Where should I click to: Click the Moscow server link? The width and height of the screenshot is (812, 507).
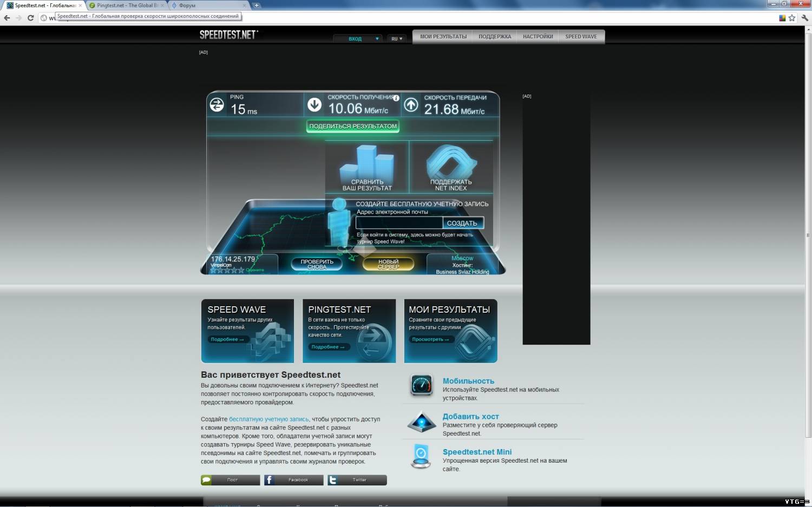click(x=462, y=259)
